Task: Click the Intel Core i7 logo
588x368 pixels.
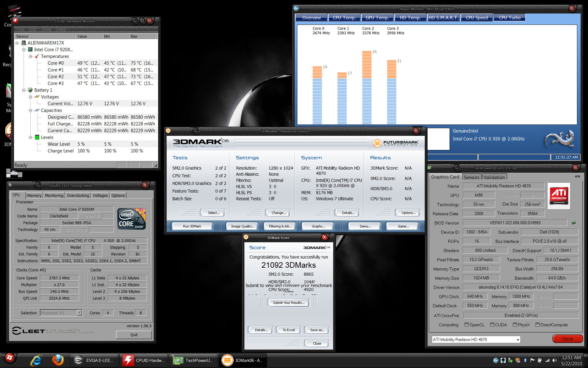Action: click(x=131, y=219)
